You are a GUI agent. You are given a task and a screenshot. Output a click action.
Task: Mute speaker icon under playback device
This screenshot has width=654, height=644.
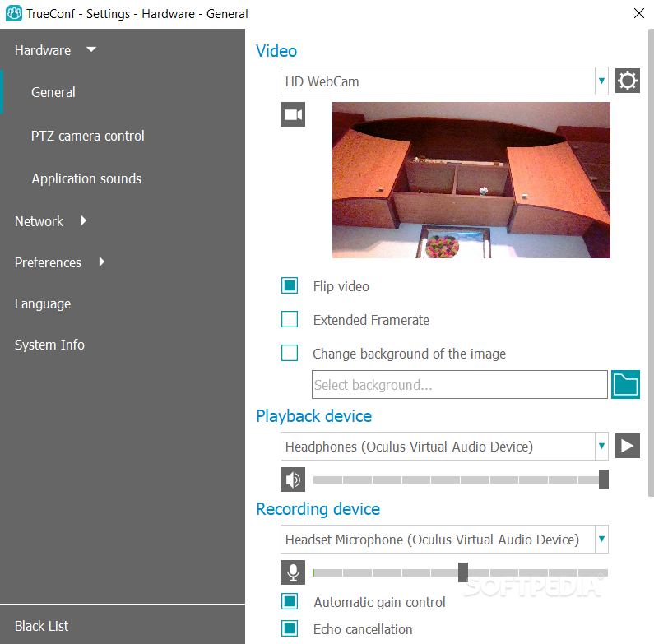click(x=293, y=480)
